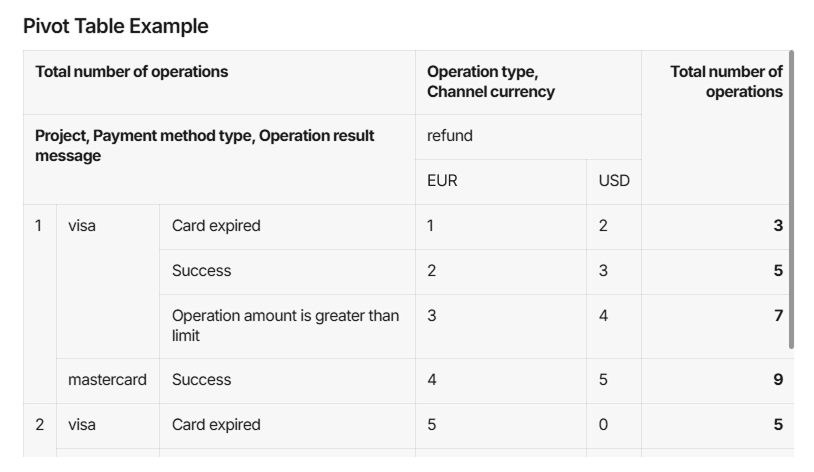Image resolution: width=814 pixels, height=472 pixels.
Task: Click the Project, Payment method type header
Action: coord(219,159)
